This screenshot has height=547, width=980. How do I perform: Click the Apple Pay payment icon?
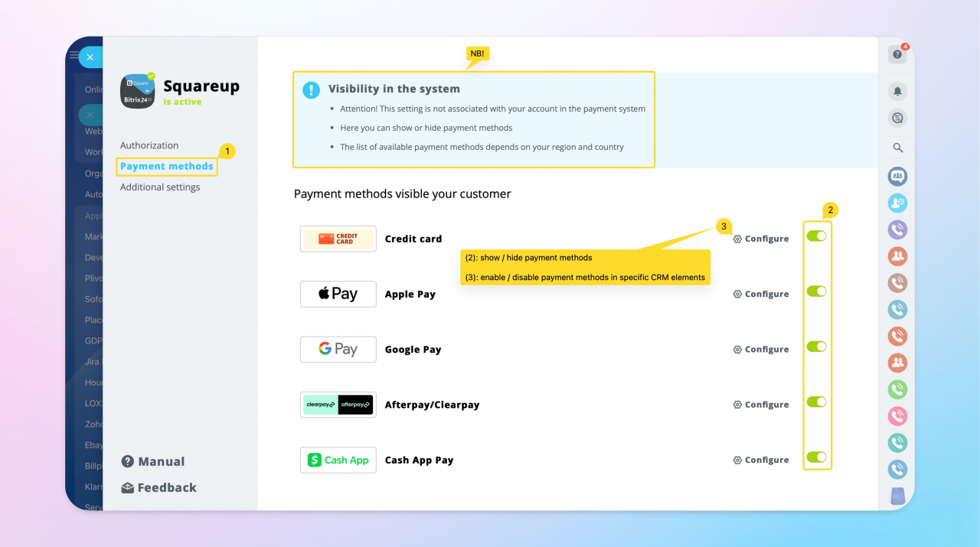coord(338,294)
